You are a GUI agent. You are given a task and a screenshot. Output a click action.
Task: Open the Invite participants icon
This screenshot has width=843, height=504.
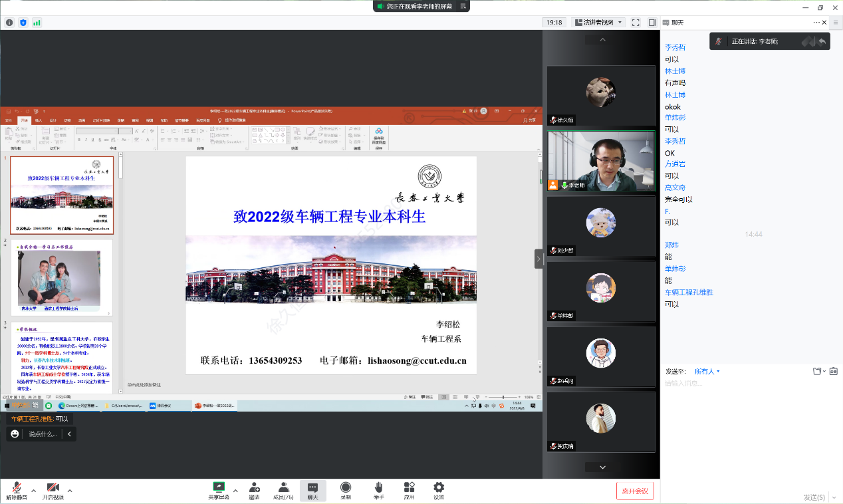click(254, 491)
